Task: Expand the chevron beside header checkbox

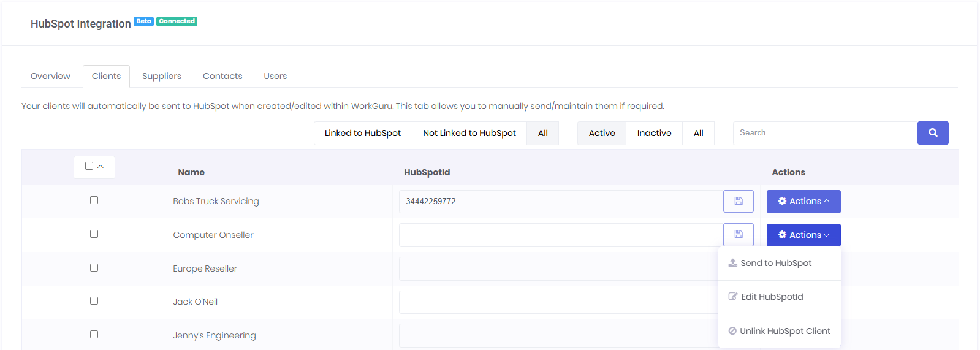Action: (101, 167)
